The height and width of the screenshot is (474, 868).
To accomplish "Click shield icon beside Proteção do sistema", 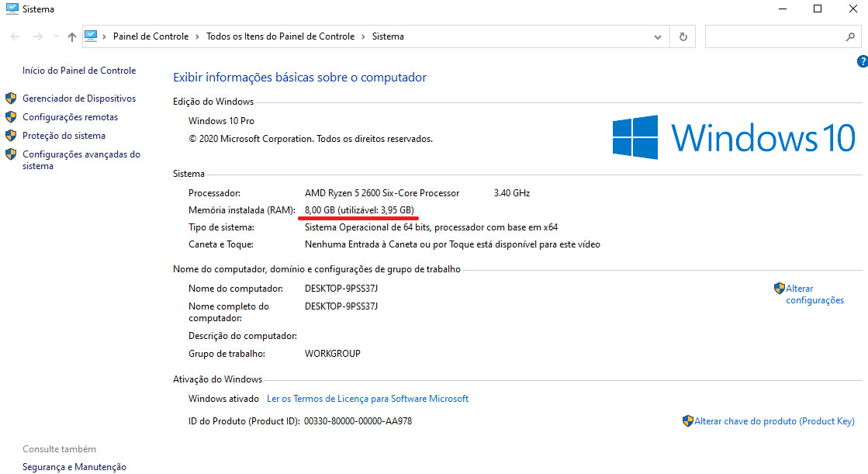I will tap(11, 136).
